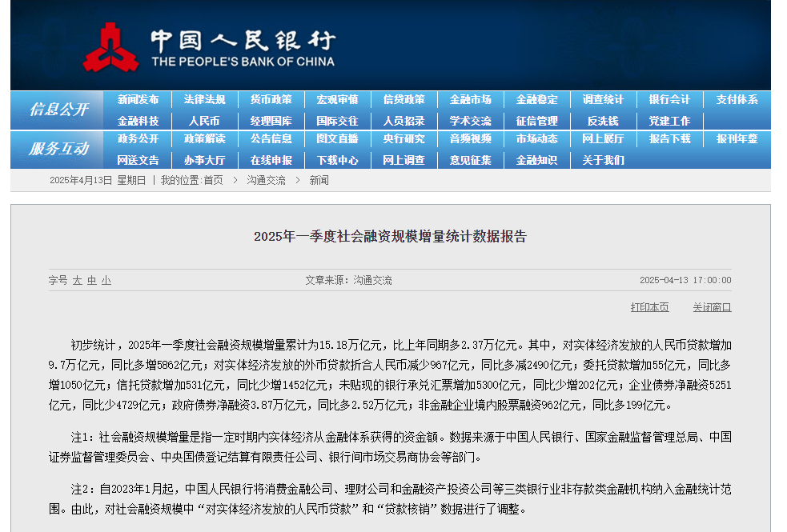Set font size to 大
This screenshot has height=532, width=787.
click(x=78, y=281)
